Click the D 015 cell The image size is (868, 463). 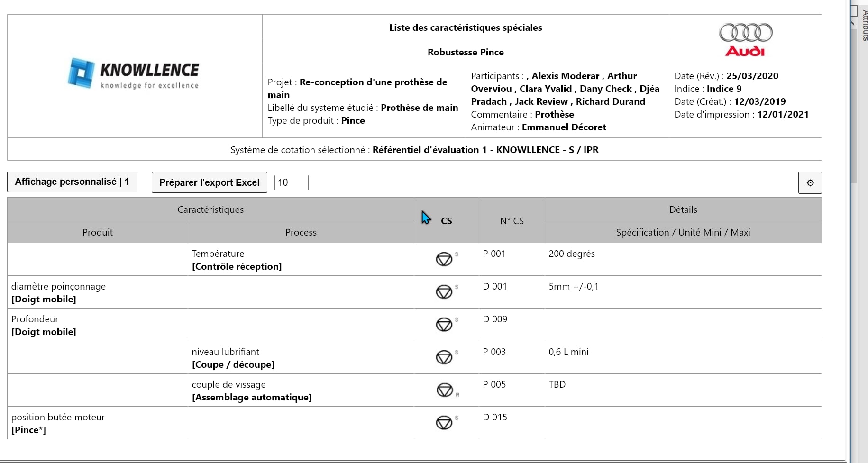tap(512, 423)
